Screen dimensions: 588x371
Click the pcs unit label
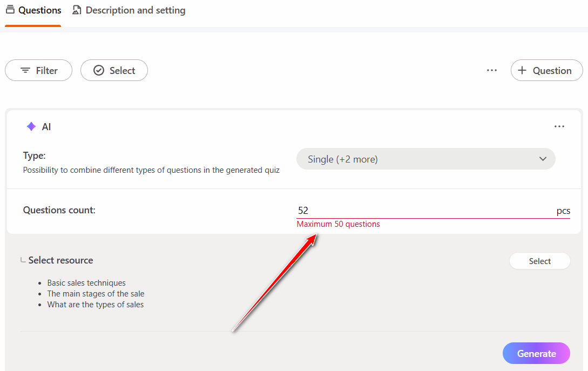pyautogui.click(x=563, y=211)
